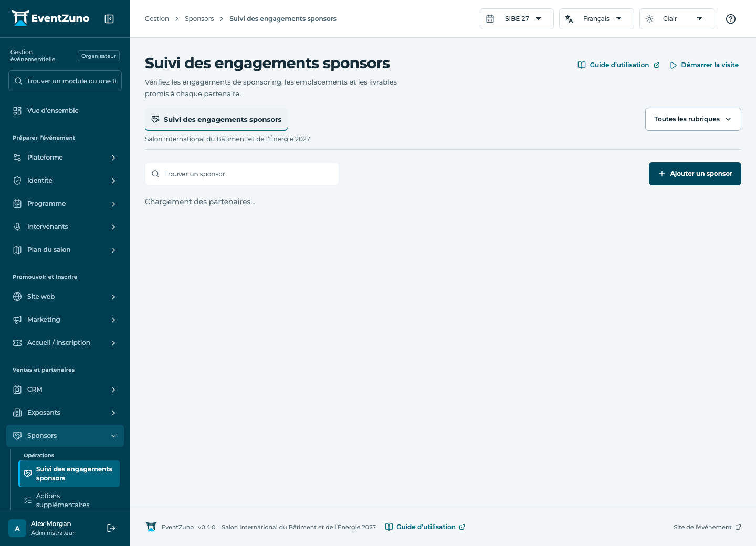Select the Suivi des engagements sponsors tab
Screen dimensions: 756x546
tap(216, 119)
